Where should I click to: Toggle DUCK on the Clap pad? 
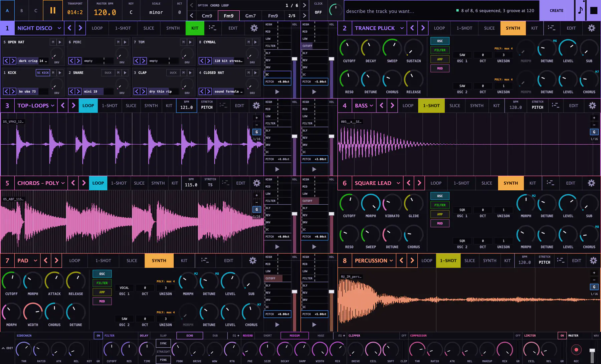[x=173, y=72]
